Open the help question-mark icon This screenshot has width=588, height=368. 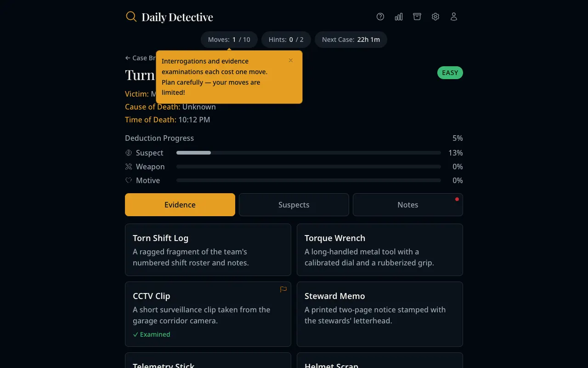[380, 17]
